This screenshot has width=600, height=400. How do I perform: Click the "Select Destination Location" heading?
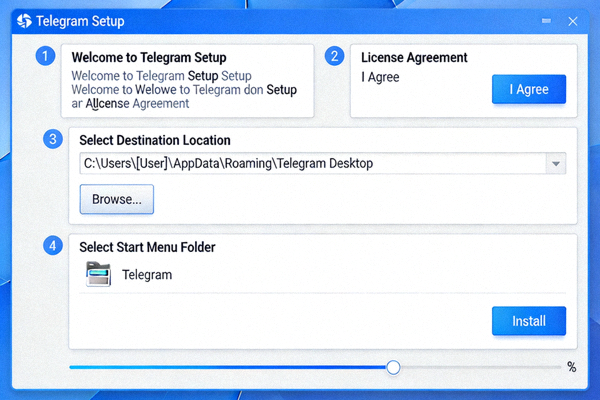point(155,140)
